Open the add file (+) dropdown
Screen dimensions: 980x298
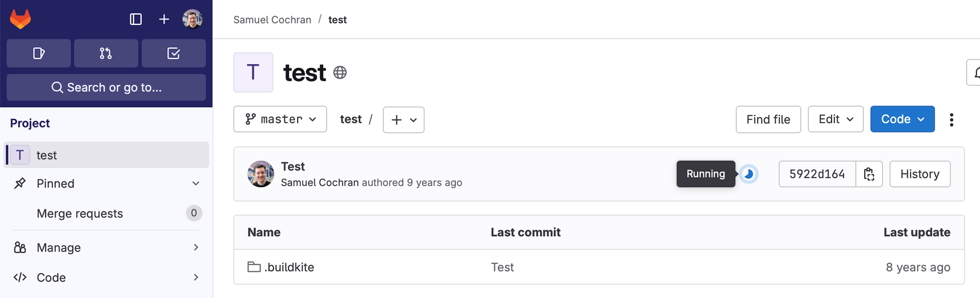point(403,120)
